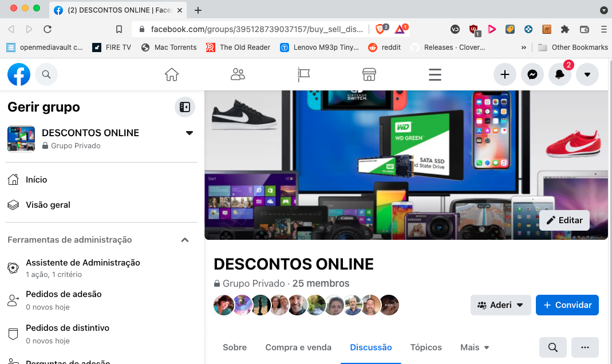The height and width of the screenshot is (364, 612).
Task: Click the pink play extension icon
Action: pos(492,29)
